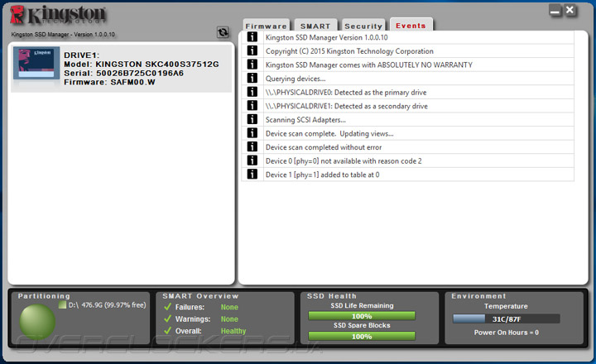Image resolution: width=596 pixels, height=364 pixels.
Task: Click the Warnings checkmark icon
Action: pyautogui.click(x=167, y=318)
